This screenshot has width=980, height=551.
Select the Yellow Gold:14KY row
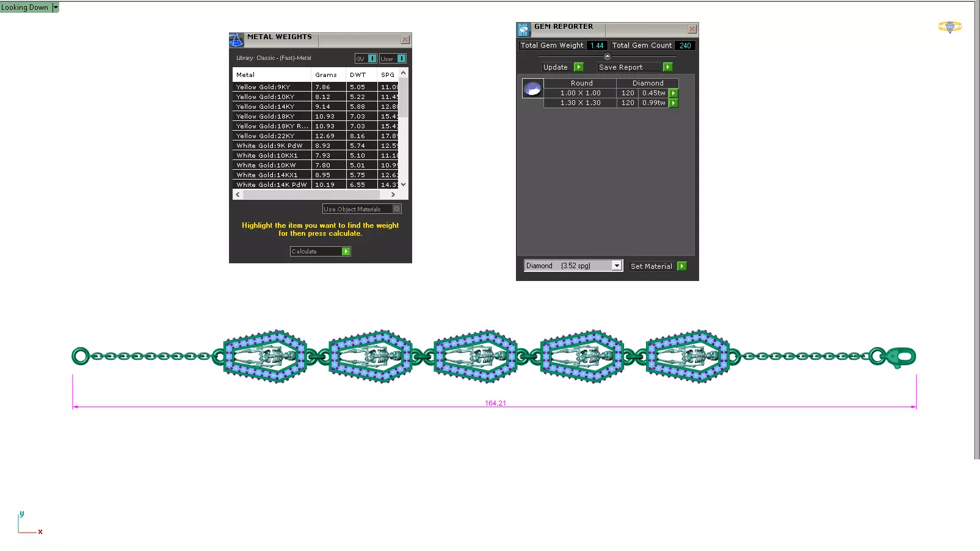(316, 107)
